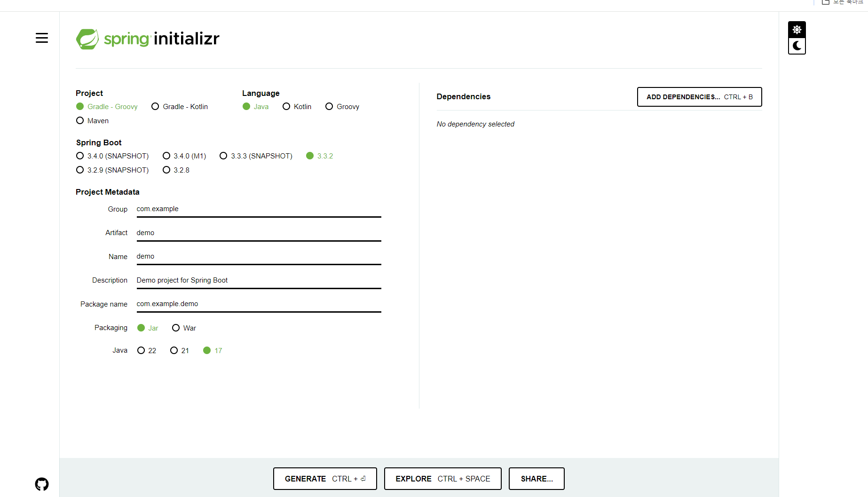868x497 pixels.
Task: Select Spring Boot 3.4.0 (M1)
Action: 184,156
